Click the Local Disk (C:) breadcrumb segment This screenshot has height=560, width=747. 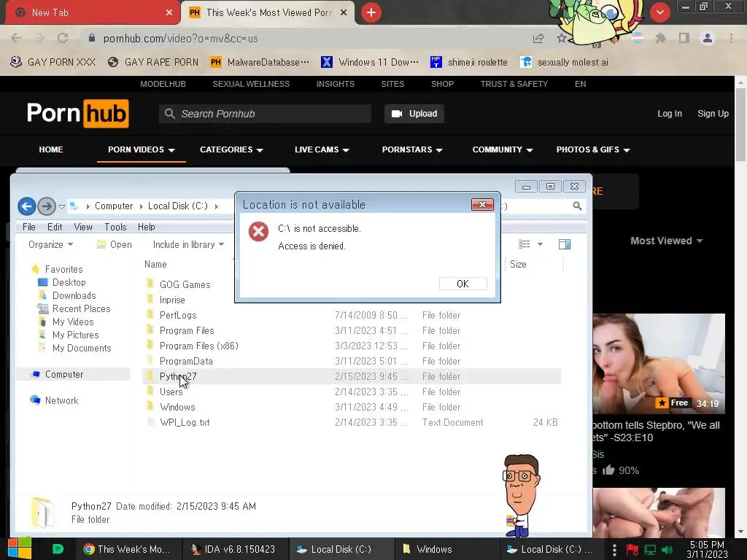click(178, 206)
